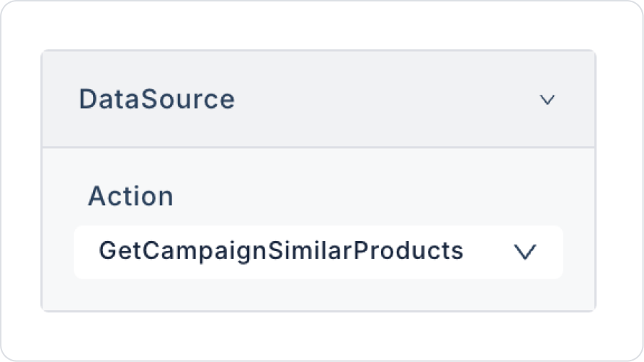
Task: Click the Action field label
Action: coord(130,196)
